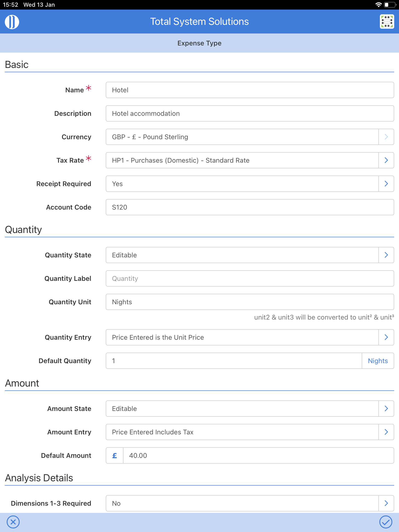Screen dimensions: 399x532
Task: Select the GBP Pound Sterling currency field
Action: (x=242, y=137)
